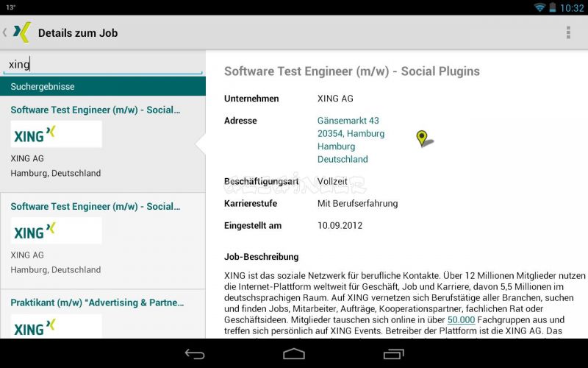Tap XING logo thumbnail of first result
This screenshot has height=368, width=588.
pos(57,134)
